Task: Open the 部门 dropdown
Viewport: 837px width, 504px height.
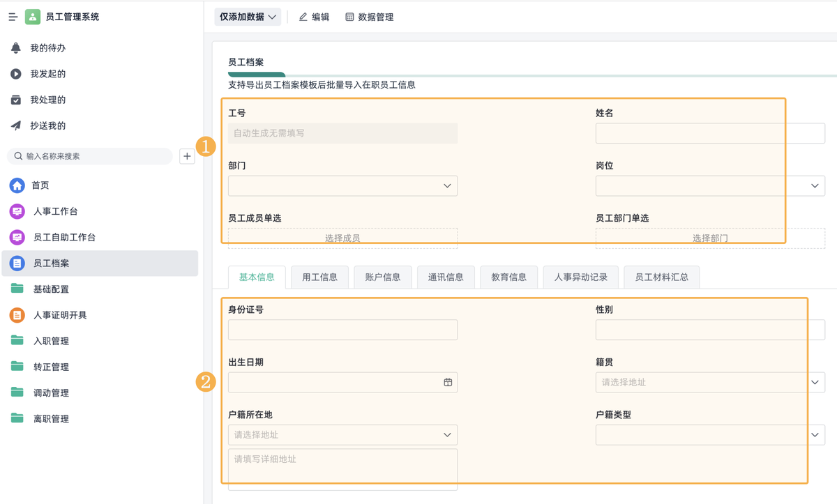Action: click(x=342, y=186)
